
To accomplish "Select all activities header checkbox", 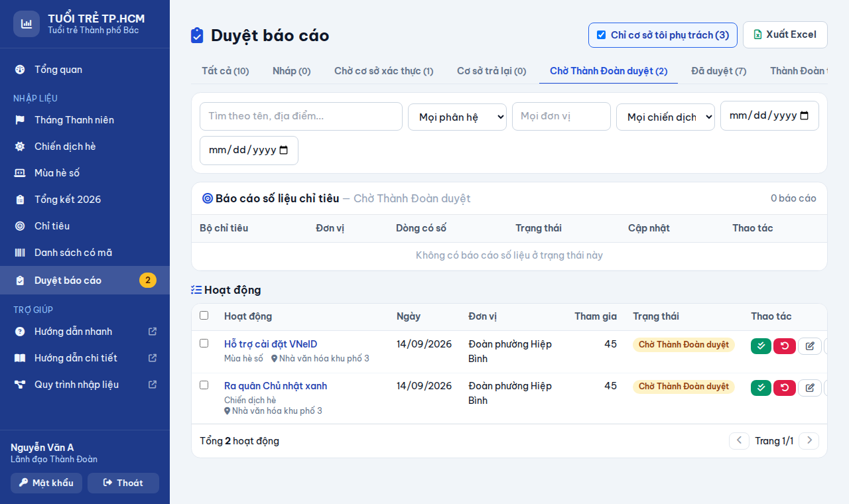I will coord(204,316).
